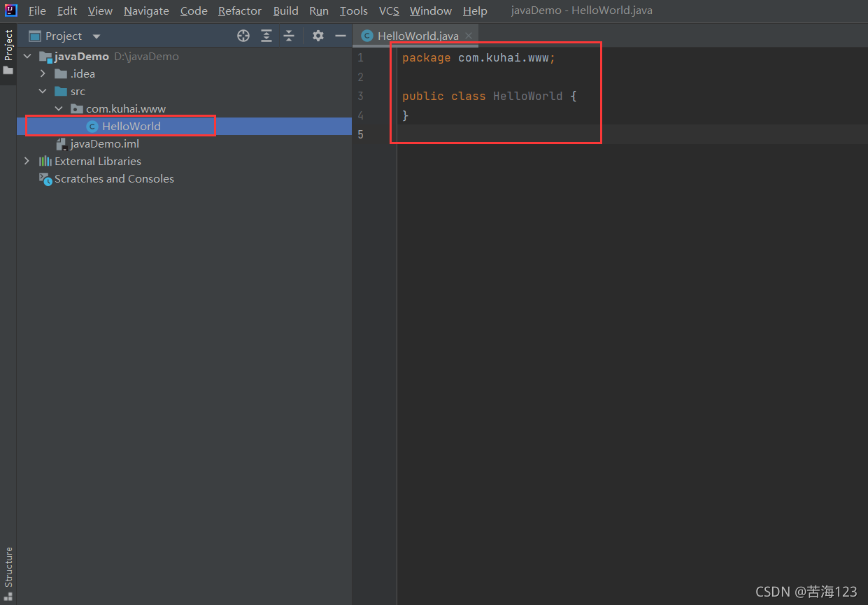Open the Navigate menu
868x605 pixels.
click(x=146, y=11)
